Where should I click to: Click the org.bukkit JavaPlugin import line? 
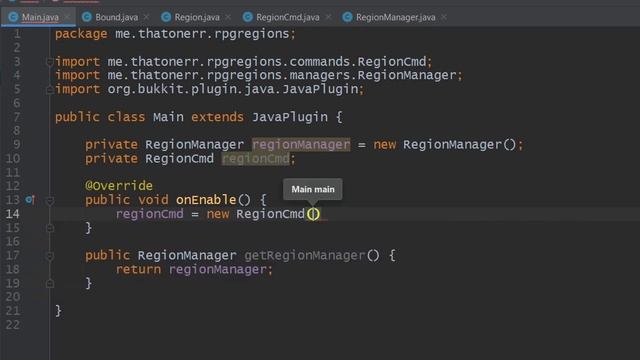[x=209, y=89]
